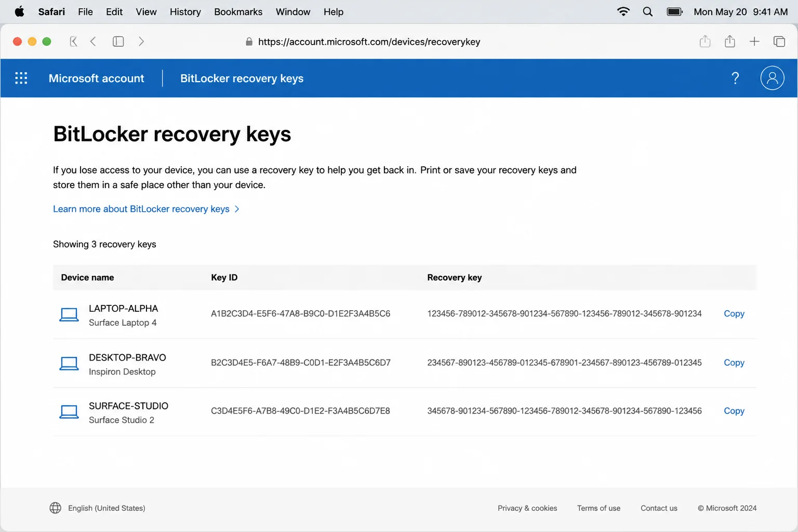Click recovery key starting with 123456-789012

[564, 314]
